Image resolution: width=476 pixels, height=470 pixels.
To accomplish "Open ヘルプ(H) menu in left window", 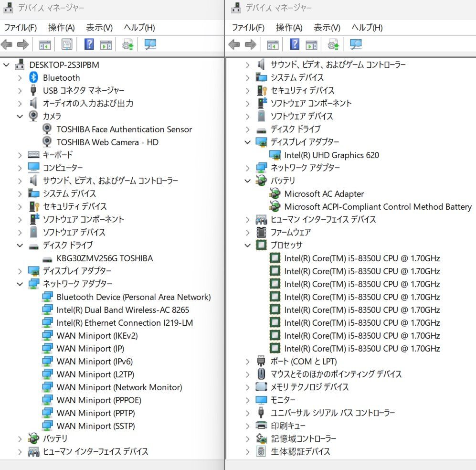I will tap(139, 28).
